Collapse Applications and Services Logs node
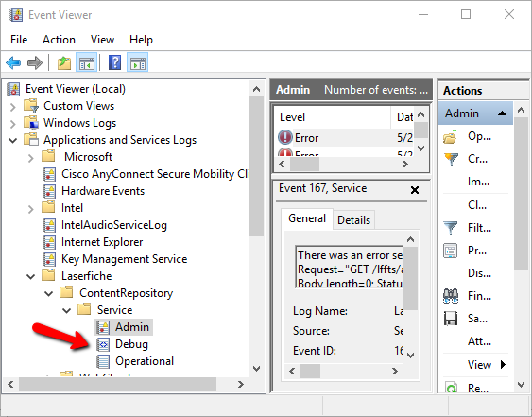 [13, 140]
